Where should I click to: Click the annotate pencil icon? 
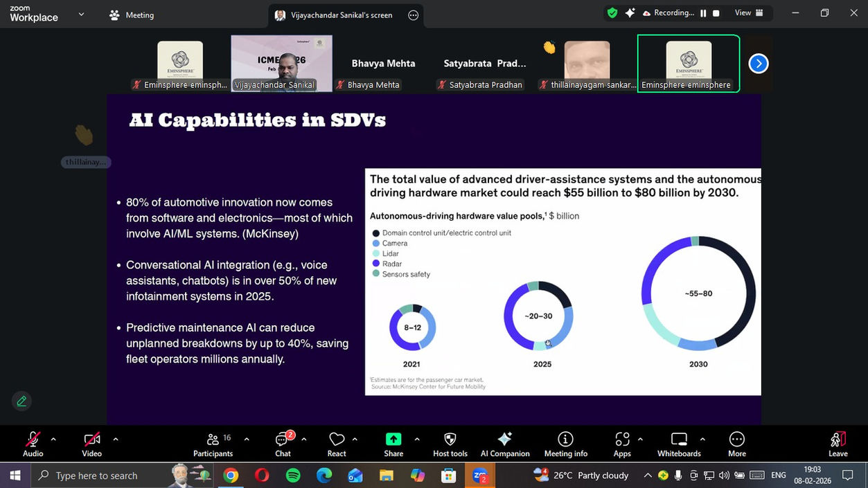pos(21,401)
